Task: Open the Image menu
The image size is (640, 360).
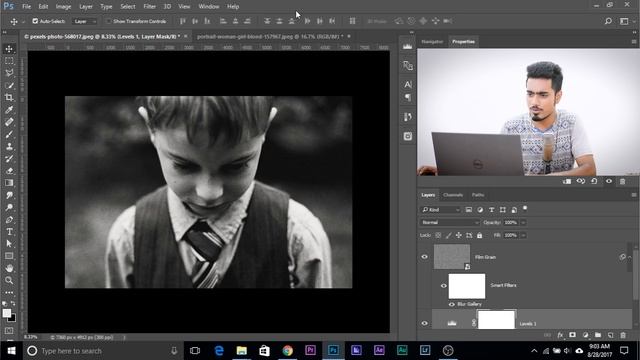Action: [63, 7]
